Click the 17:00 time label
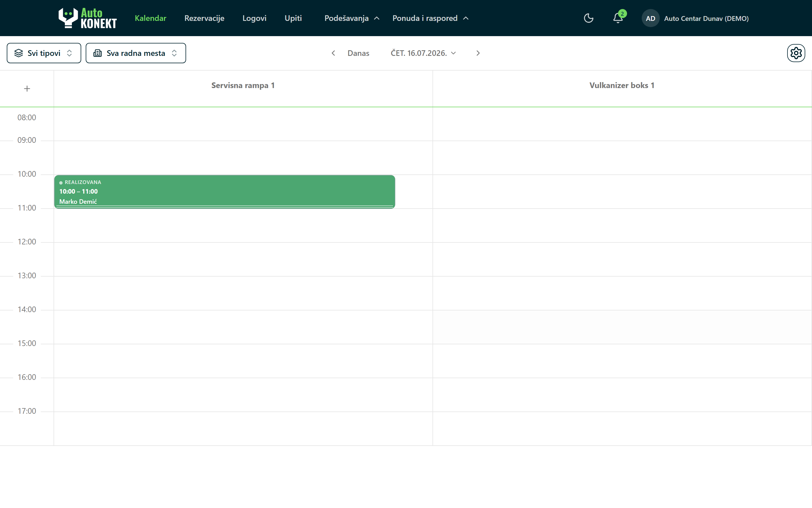This screenshot has height=508, width=812. (x=27, y=411)
